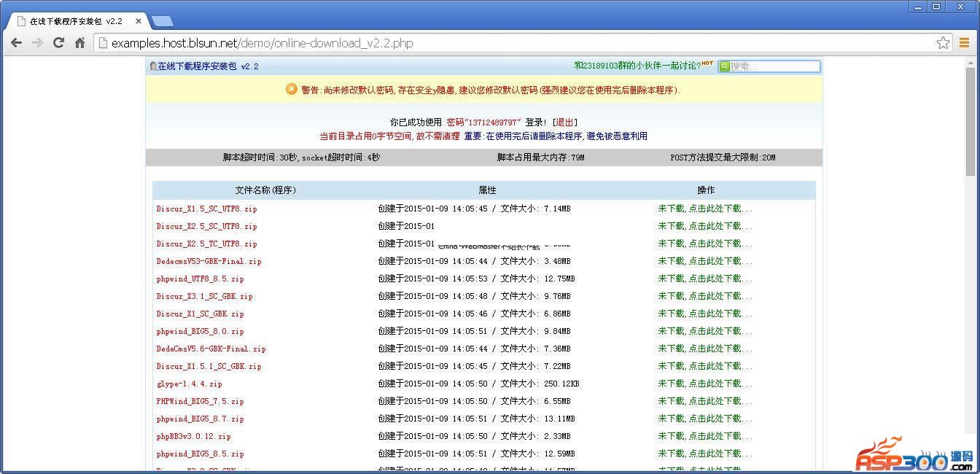This screenshot has width=980, height=474.
Task: Click download link for phpBB3v3.0.12.zip row
Action: pos(704,436)
